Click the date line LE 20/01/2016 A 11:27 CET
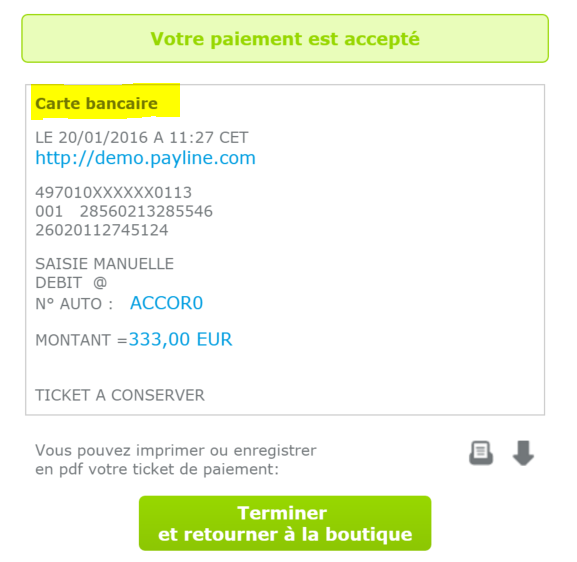Viewport: 577px width, 562px height. point(142,137)
